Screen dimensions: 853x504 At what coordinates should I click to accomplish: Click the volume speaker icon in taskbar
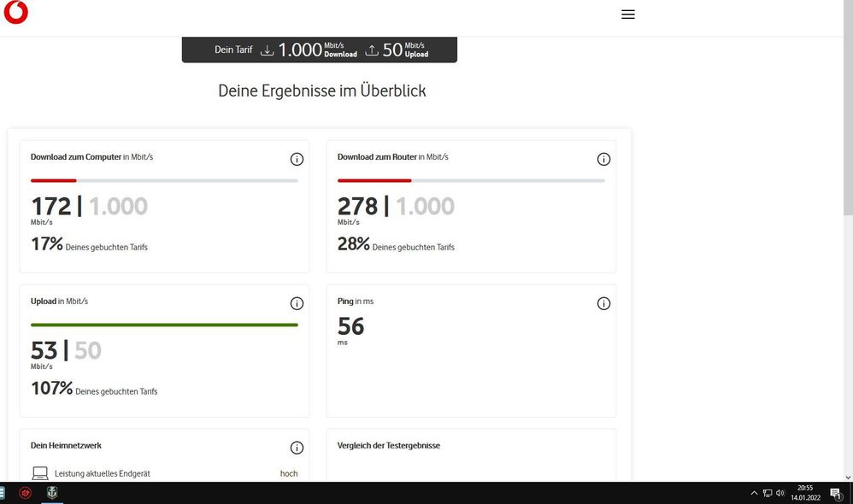tap(779, 493)
